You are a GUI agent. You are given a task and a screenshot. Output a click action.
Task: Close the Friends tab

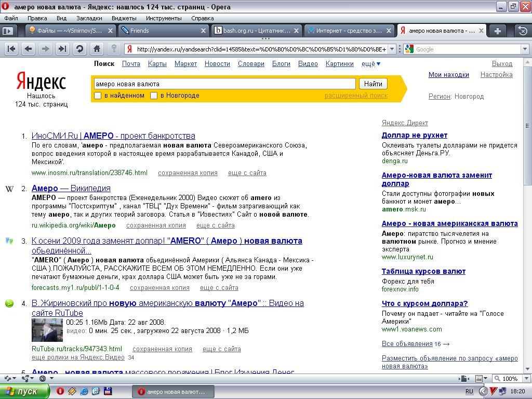[203, 31]
